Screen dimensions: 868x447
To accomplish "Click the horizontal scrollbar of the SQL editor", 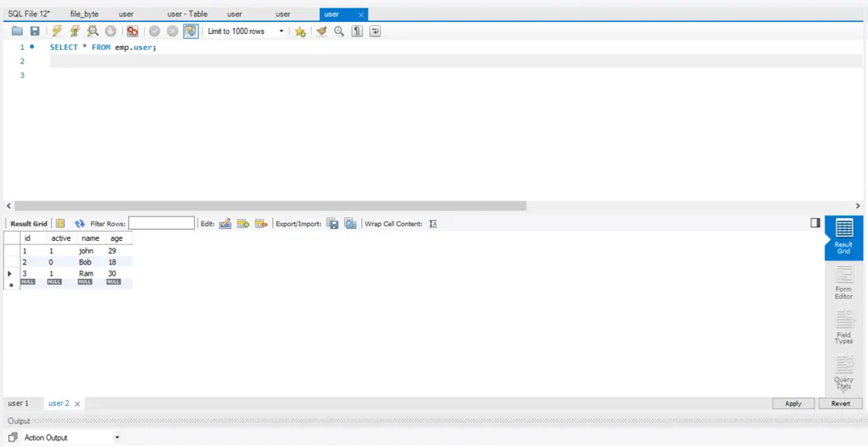I will [270, 206].
